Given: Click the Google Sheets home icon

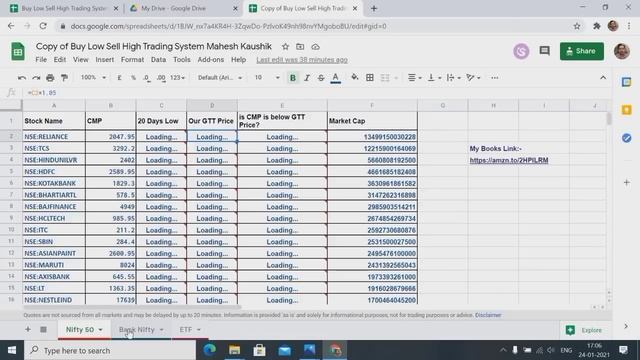Looking at the screenshot, I should pos(18,51).
